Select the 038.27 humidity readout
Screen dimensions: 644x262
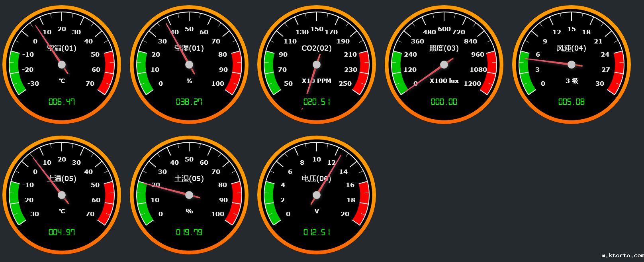coord(189,102)
